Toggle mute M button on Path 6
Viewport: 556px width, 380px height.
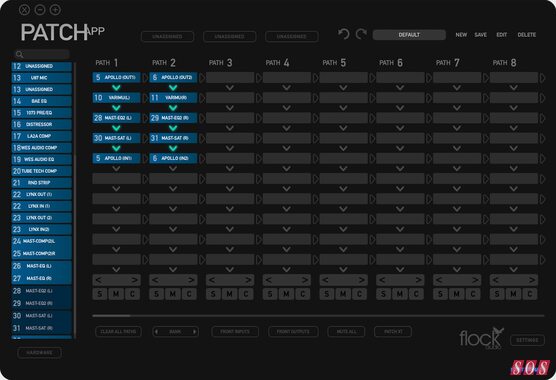(400, 294)
